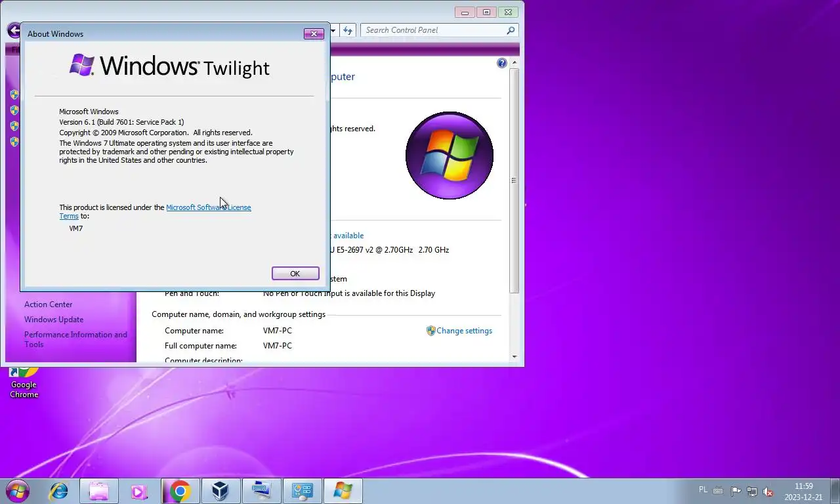
Task: Click the System window scrollbar down arrow
Action: 514,357
